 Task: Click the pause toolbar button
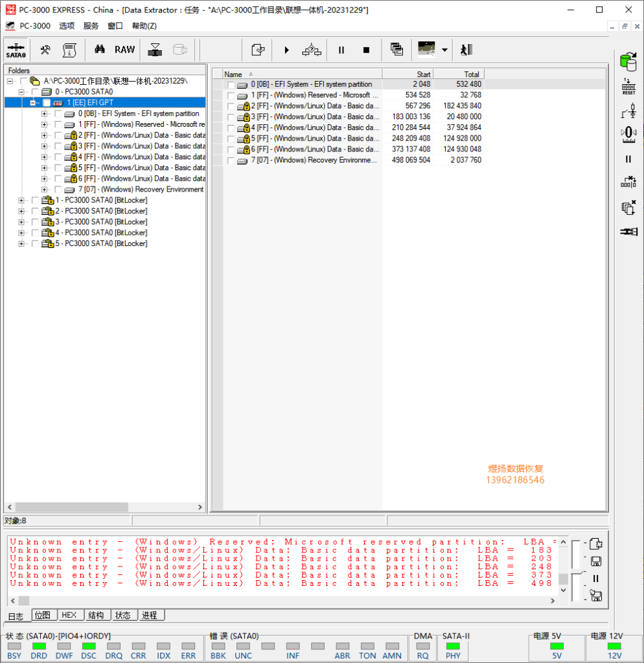click(x=341, y=50)
